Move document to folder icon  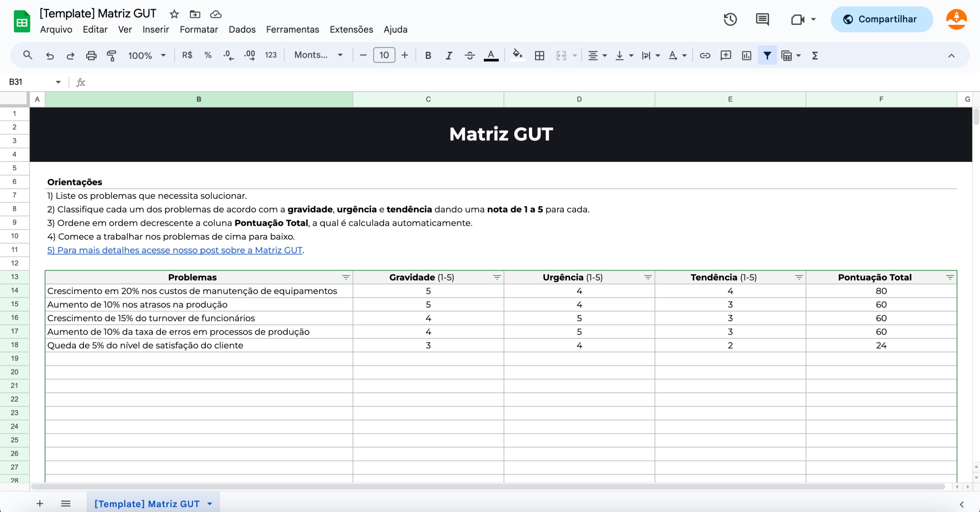pyautogui.click(x=195, y=14)
